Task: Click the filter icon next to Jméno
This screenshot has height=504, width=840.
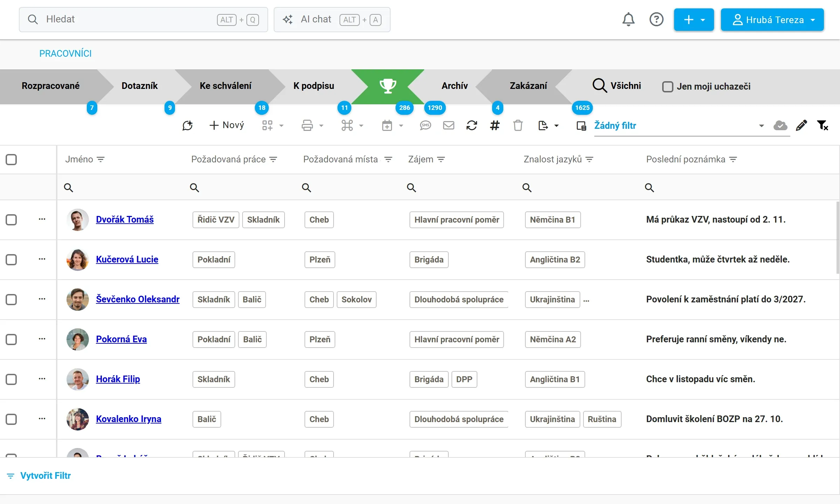Action: coord(101,160)
